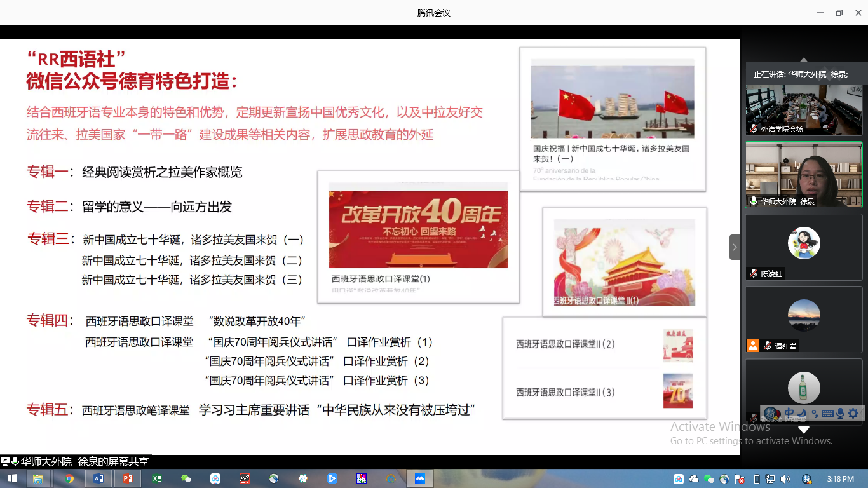868x488 pixels.
Task: Switch to Word in the taskbar
Action: tap(98, 478)
